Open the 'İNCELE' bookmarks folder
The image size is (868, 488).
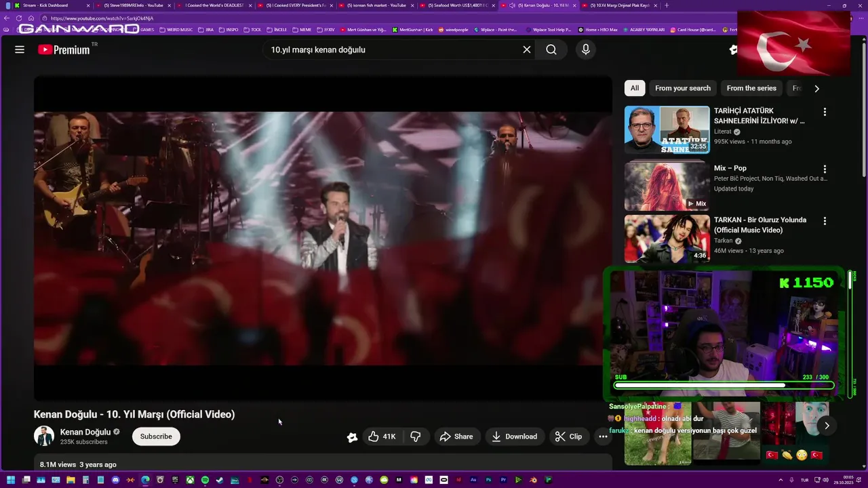(277, 30)
